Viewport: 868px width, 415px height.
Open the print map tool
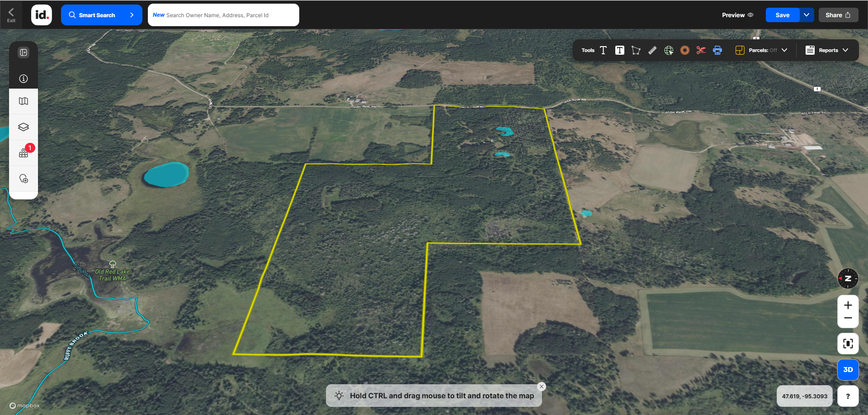click(717, 50)
